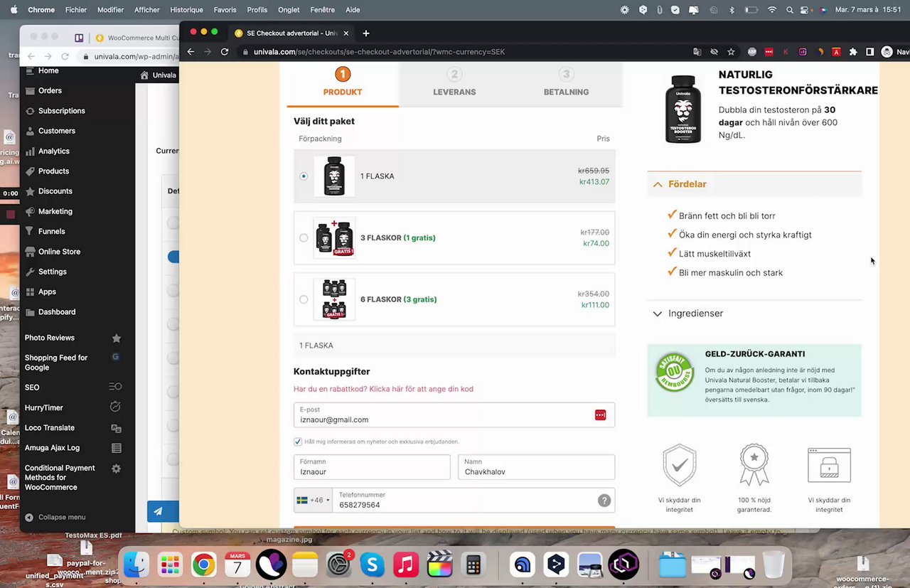
Task: Reload the checkout page in Chrome
Action: [x=225, y=52]
